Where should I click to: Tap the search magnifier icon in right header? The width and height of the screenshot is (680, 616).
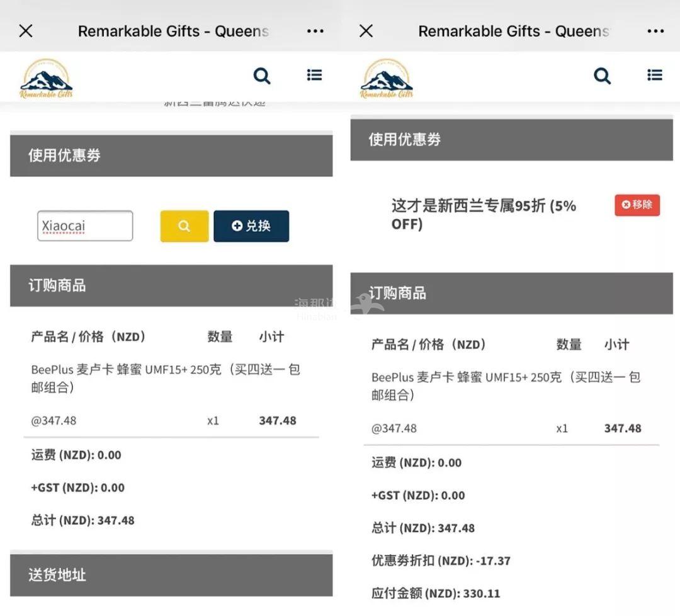click(603, 76)
